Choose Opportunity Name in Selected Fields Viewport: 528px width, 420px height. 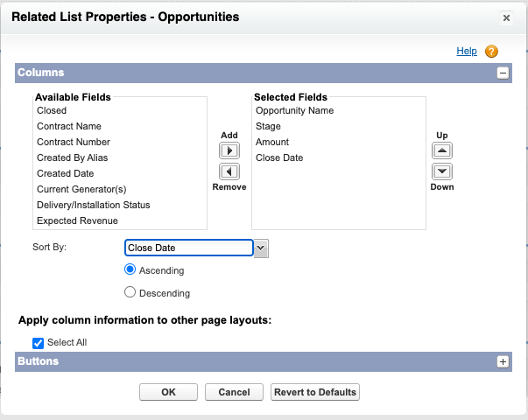[x=294, y=110]
